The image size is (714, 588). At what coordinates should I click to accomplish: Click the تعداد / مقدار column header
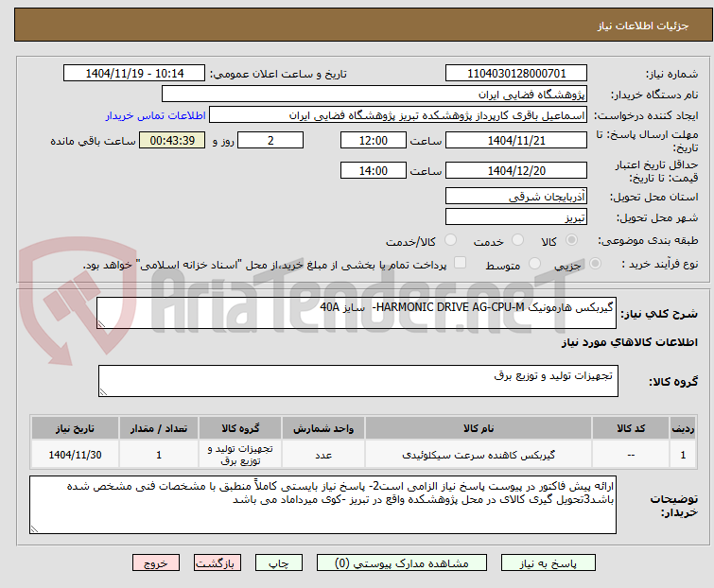(159, 428)
